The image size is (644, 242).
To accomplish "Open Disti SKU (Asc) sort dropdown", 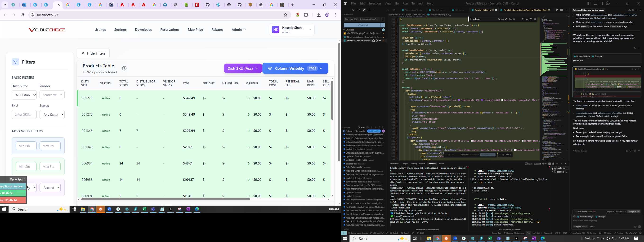I will 243,68.
